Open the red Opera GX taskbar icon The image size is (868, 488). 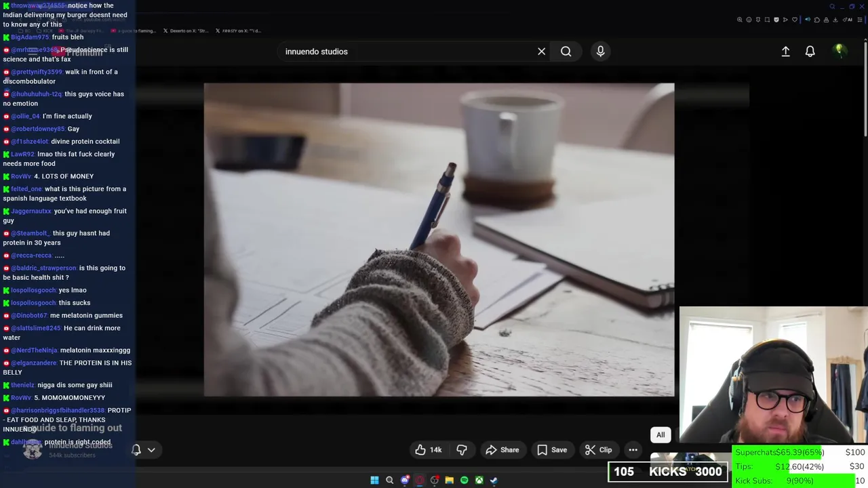tap(420, 480)
